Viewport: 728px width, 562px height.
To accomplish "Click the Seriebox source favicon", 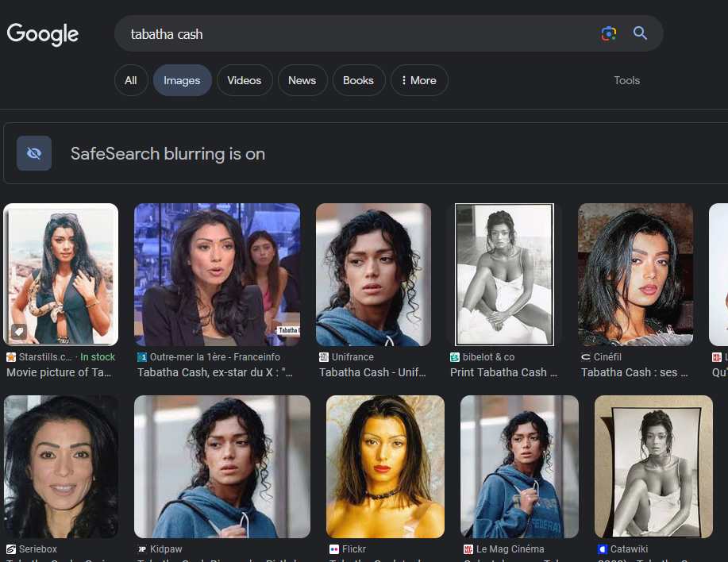I will (11, 549).
